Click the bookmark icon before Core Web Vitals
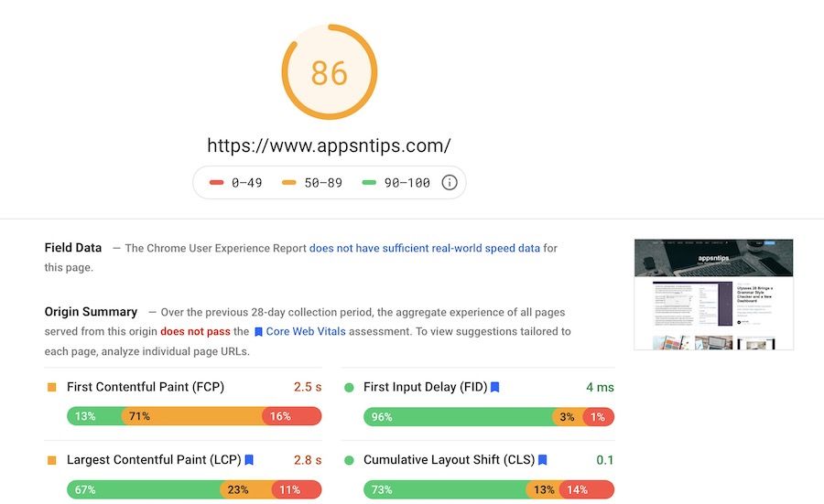This screenshot has width=824, height=504. click(x=259, y=331)
